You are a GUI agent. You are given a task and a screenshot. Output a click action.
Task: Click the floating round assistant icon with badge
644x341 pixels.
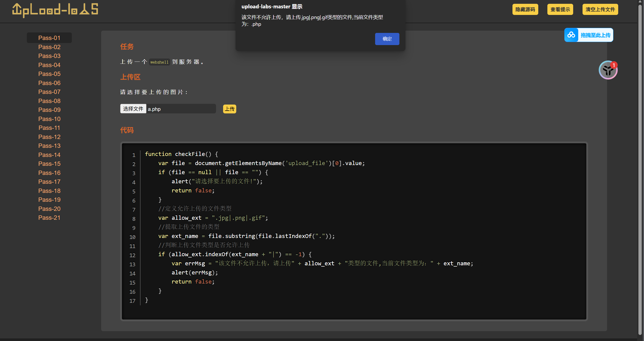(608, 70)
